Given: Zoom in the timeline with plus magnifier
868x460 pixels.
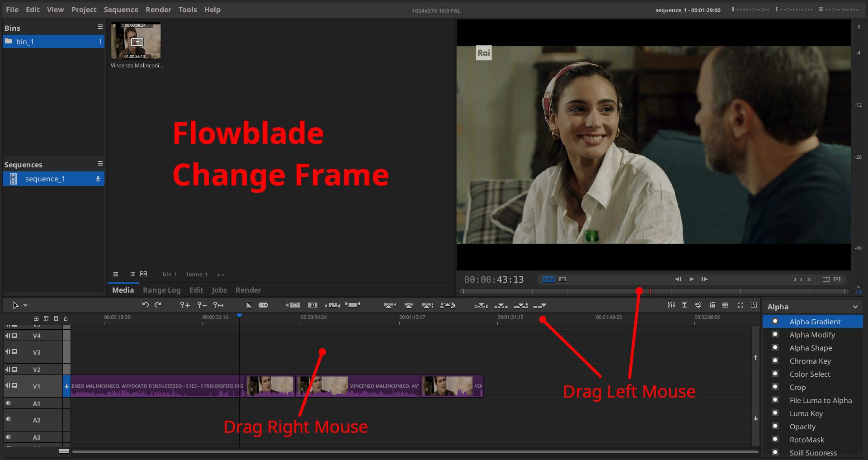Looking at the screenshot, I should click(184, 305).
